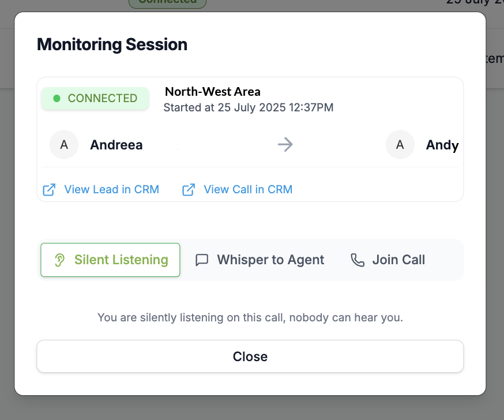Click the green dot in the CONNECTED badge
The image size is (504, 420).
point(57,99)
